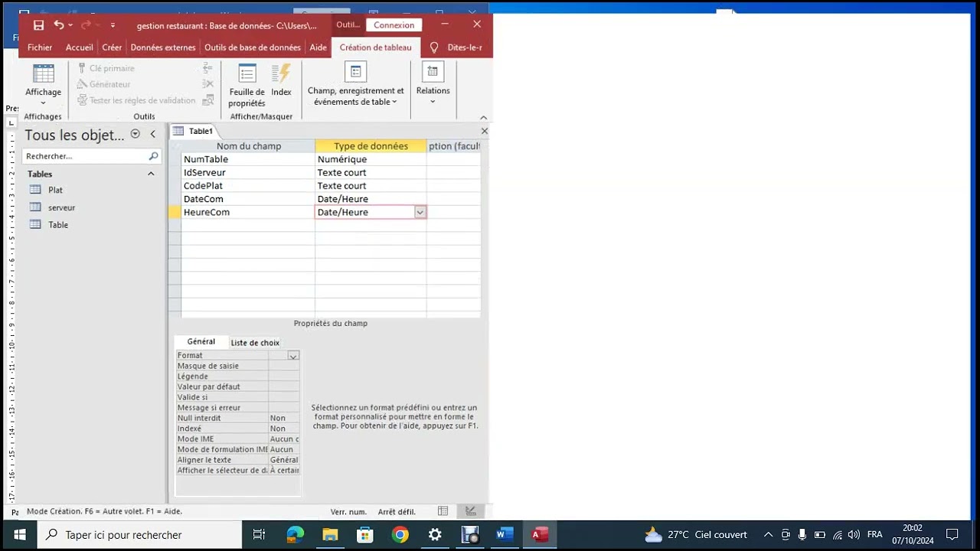Open the undo history dropdown arrow

click(x=70, y=25)
